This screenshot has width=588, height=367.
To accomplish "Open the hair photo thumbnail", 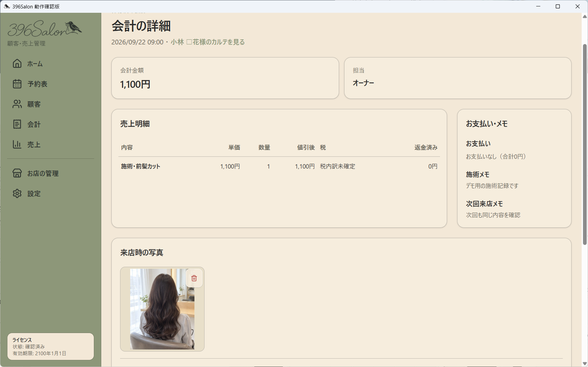I will pos(162,309).
